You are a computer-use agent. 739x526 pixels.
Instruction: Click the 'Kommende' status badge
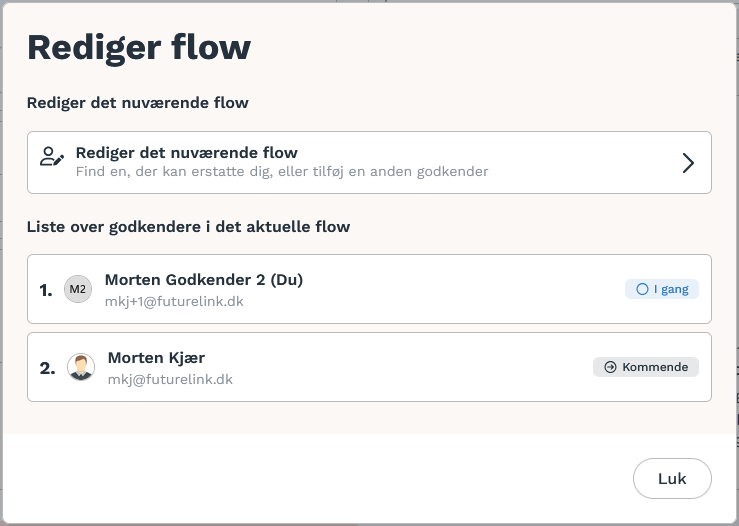(646, 367)
